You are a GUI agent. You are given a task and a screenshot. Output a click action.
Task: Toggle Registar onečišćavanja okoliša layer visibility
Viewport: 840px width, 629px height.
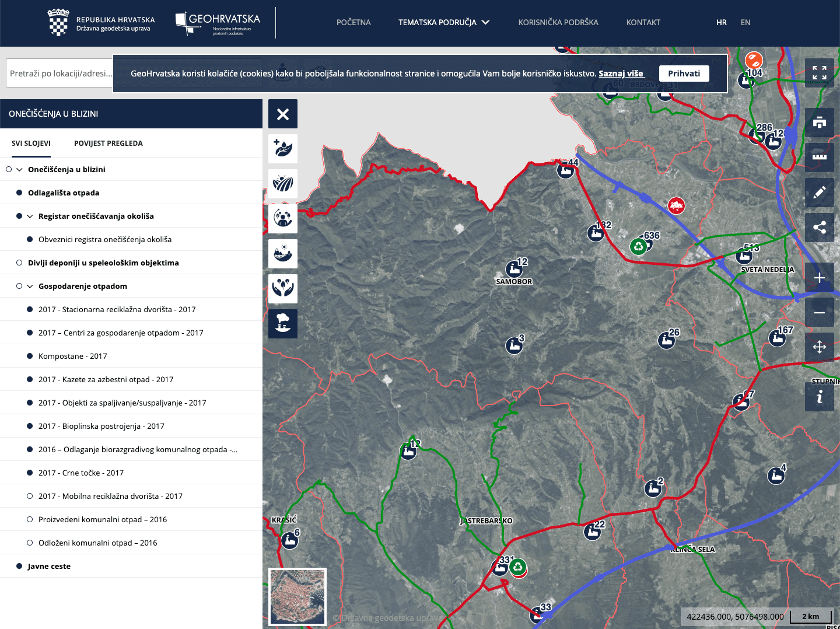pyautogui.click(x=19, y=216)
